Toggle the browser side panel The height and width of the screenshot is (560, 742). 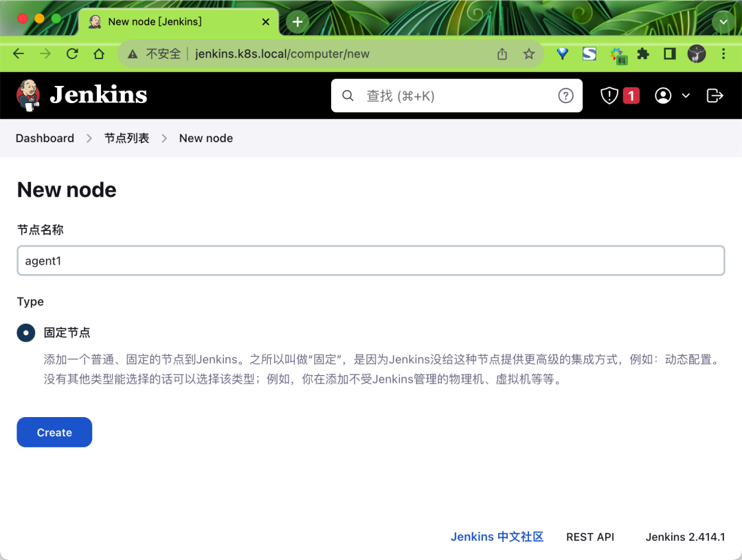coord(670,54)
